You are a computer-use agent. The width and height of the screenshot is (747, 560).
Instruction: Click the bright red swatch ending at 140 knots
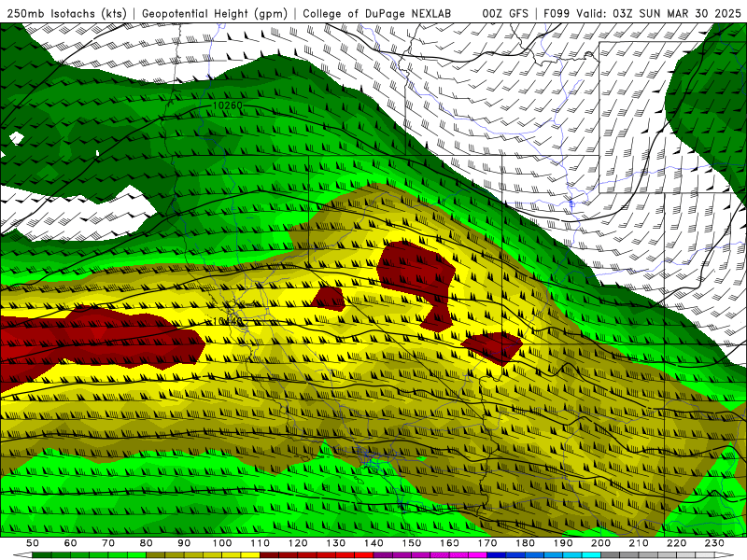[364, 555]
